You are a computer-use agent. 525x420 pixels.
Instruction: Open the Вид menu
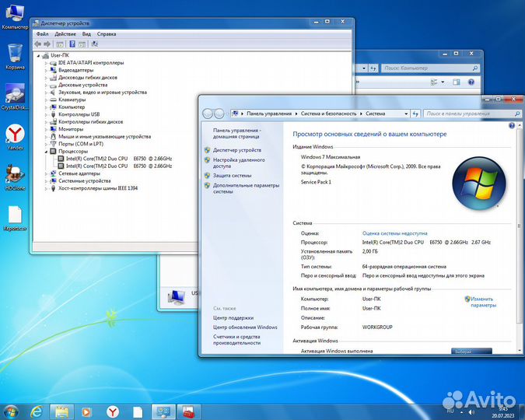pyautogui.click(x=86, y=33)
